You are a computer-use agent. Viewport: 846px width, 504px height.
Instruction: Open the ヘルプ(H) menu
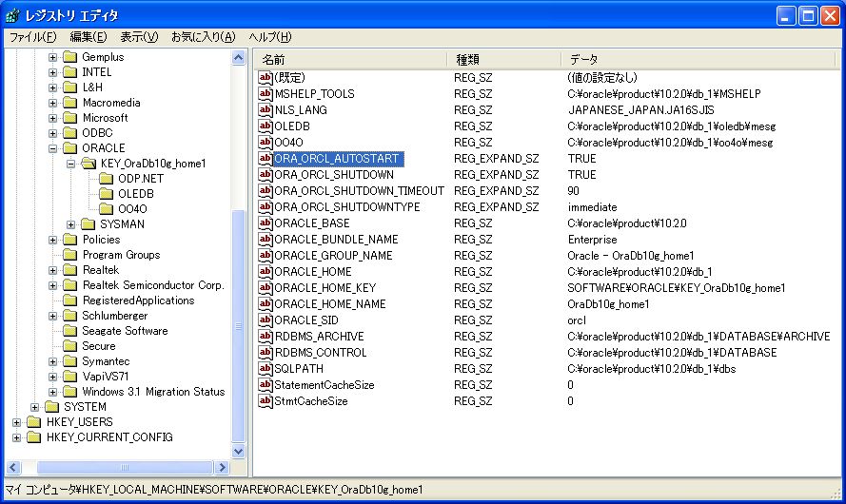point(269,37)
